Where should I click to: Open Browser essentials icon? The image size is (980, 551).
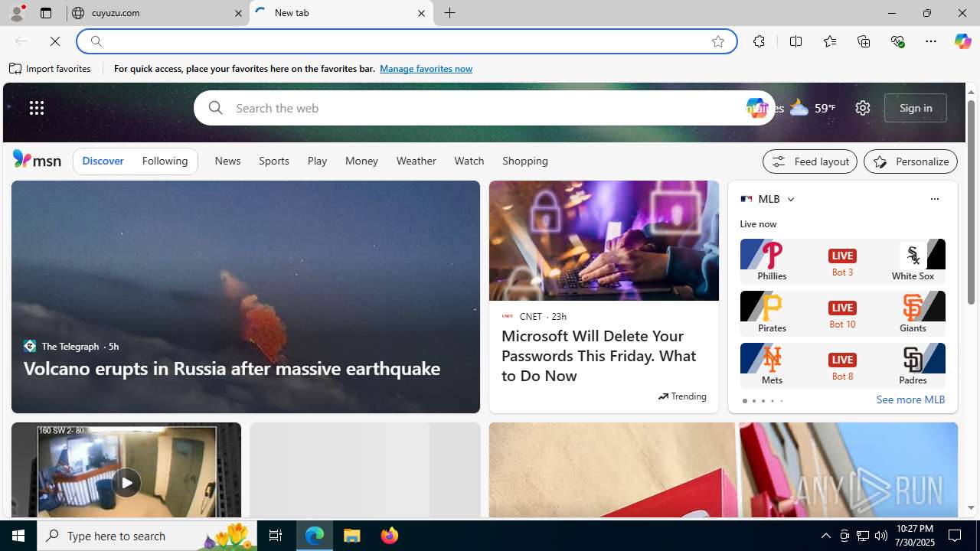897,41
